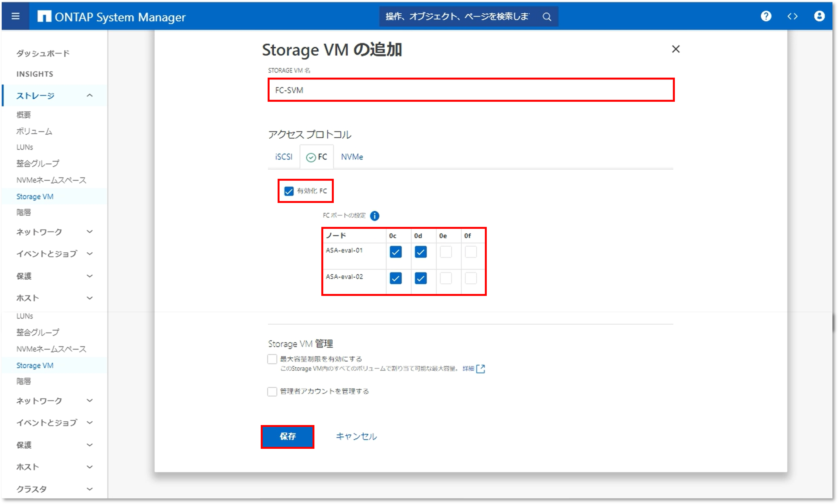Click the ストレージ sidebar heading
Viewport: 838px width, 504px height.
click(35, 95)
